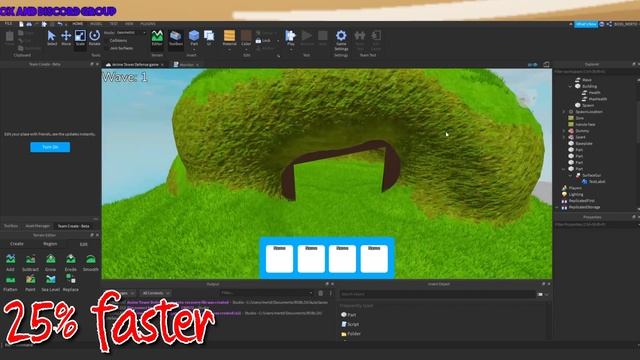The image size is (640, 360).
Task: Select the Smooth terrain tool
Action: click(91, 262)
